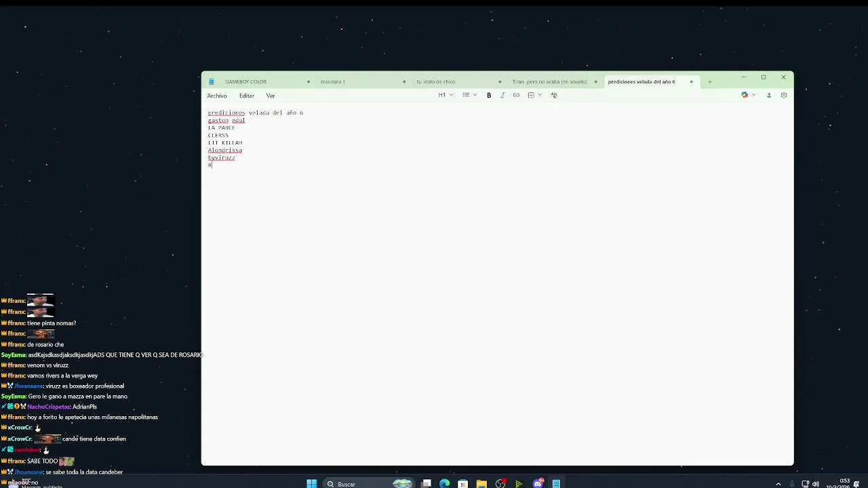Open Task View on the taskbar
Viewport: 868px width, 488px height.
pyautogui.click(x=427, y=484)
